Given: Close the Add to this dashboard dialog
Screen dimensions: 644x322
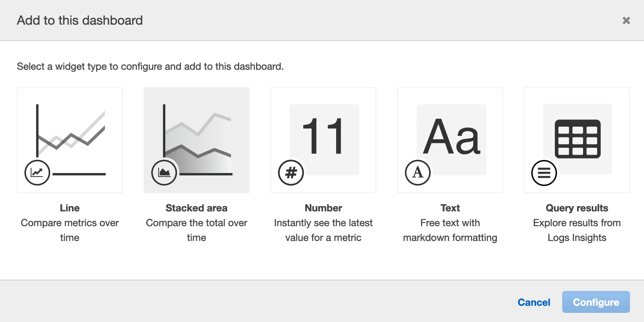Looking at the screenshot, I should click(627, 20).
